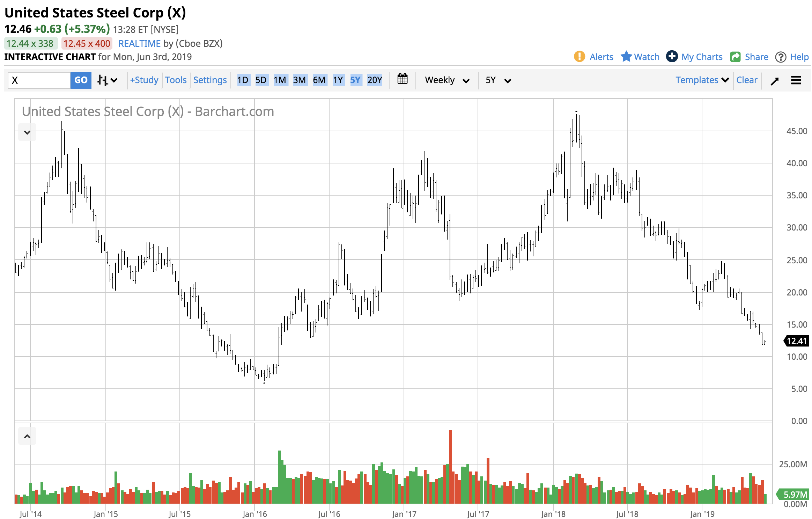Click the blue Watch star icon
Viewport: 812px width, 519px height.
[x=626, y=57]
